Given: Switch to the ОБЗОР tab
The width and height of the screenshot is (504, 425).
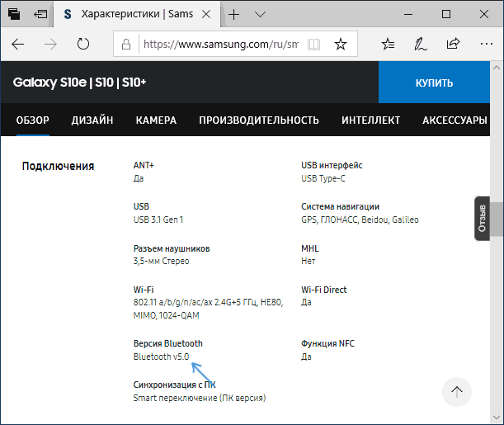Looking at the screenshot, I should 33,120.
